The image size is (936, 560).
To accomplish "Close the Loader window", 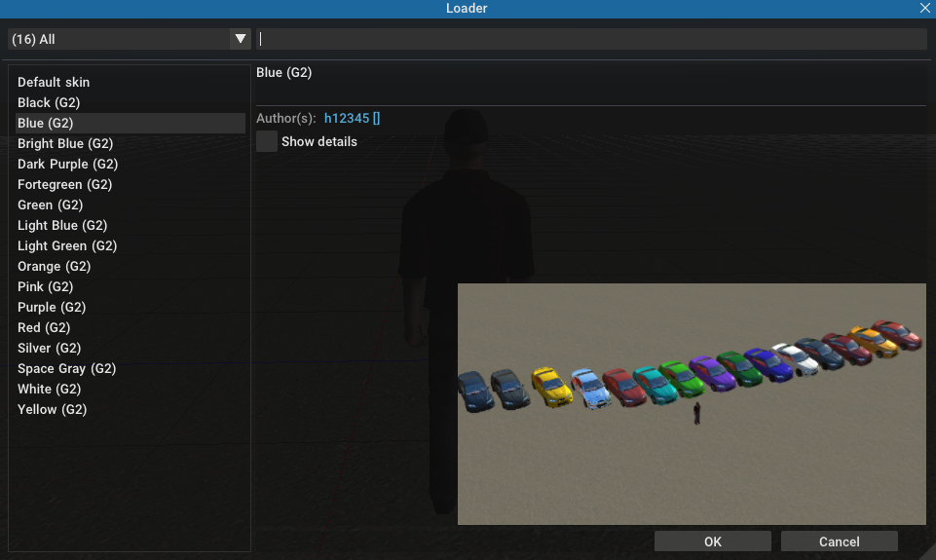I will point(924,8).
